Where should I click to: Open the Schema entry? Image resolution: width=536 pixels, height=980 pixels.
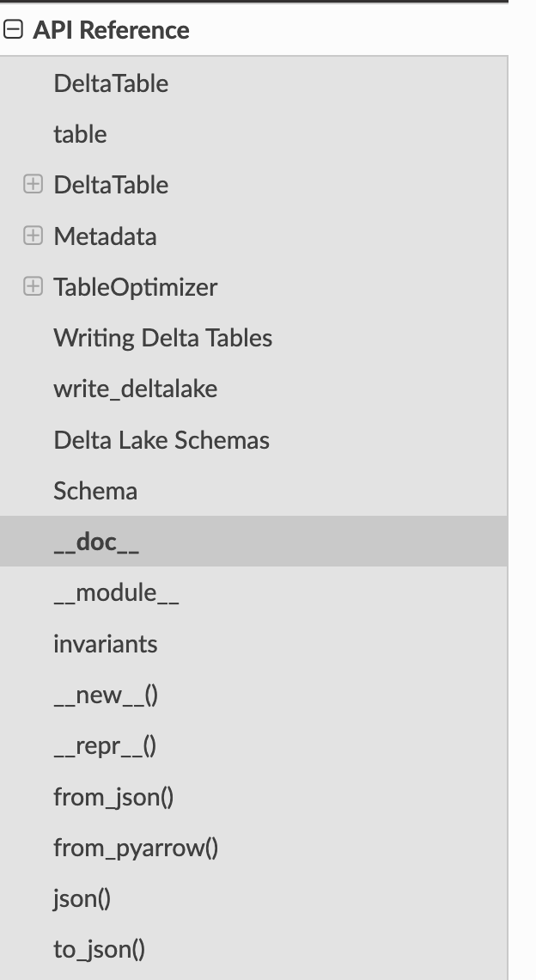[x=94, y=490]
